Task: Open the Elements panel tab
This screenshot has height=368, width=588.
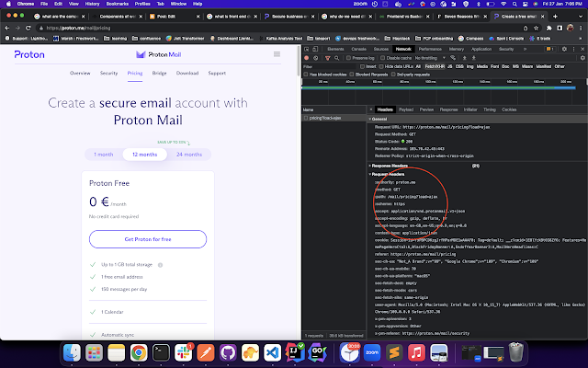Action: [335, 49]
